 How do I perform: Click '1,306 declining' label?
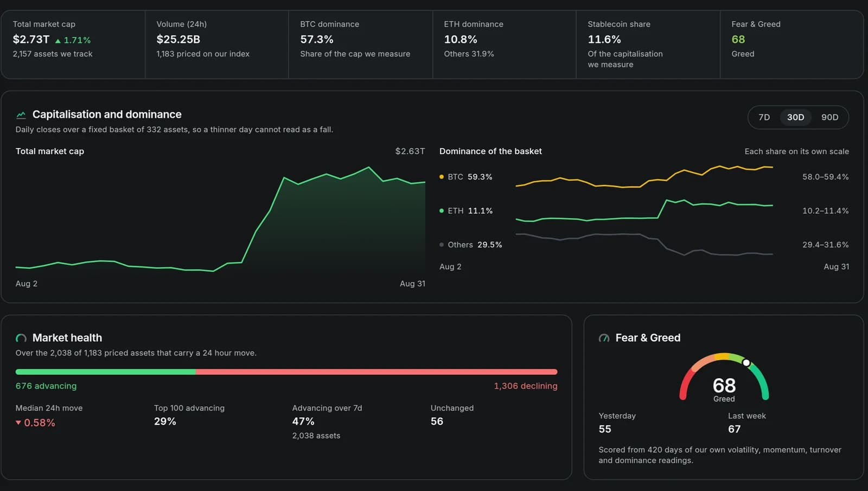526,386
